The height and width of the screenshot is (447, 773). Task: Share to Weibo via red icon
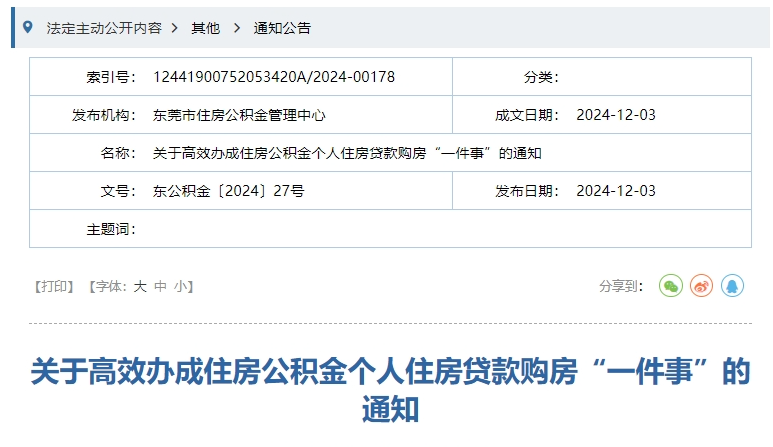coord(701,286)
